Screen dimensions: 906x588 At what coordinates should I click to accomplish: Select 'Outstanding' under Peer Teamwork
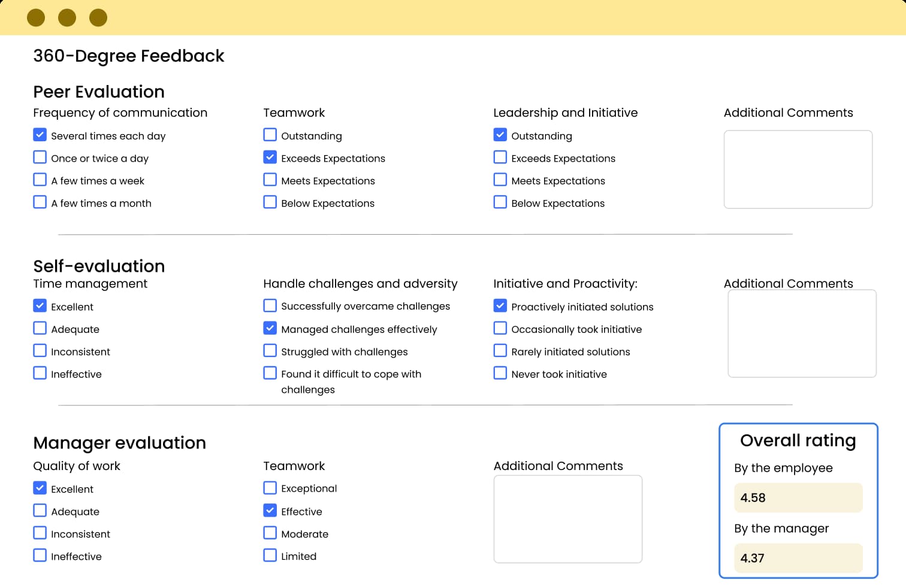tap(270, 135)
